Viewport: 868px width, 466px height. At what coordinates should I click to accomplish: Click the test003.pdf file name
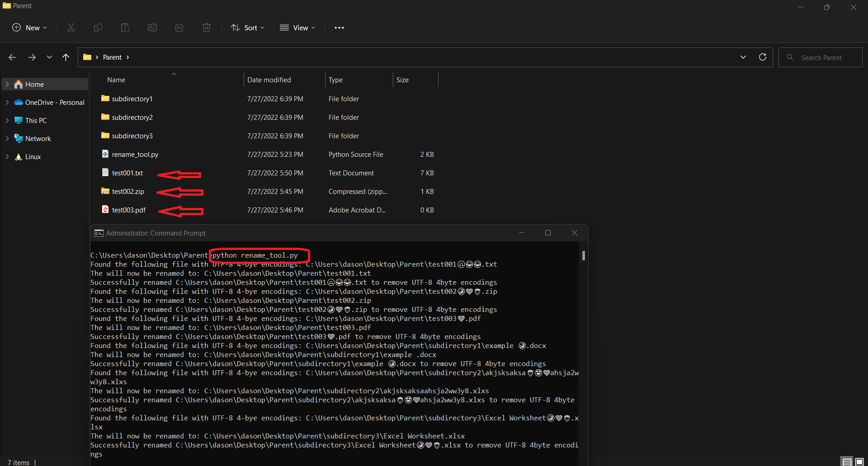129,210
